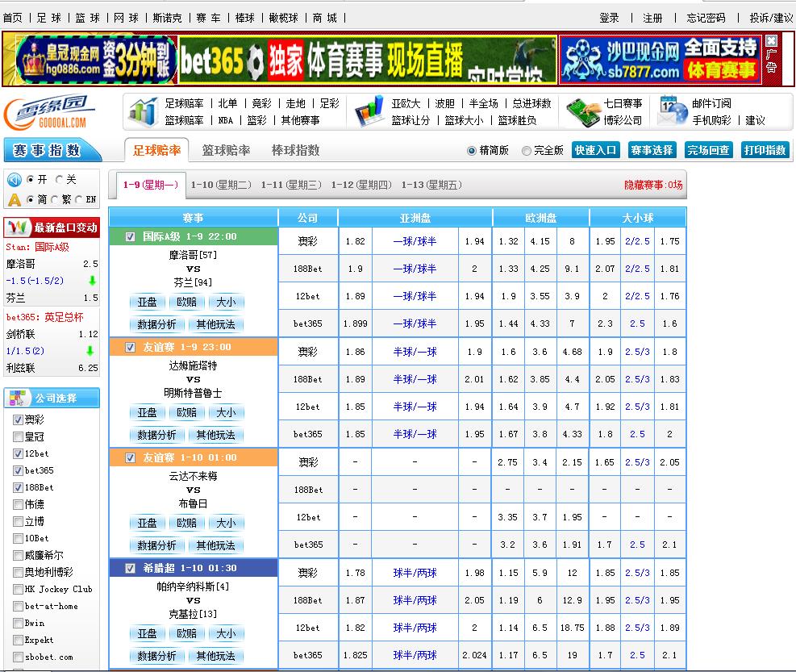Screen dimensions: 796x672
Task: Click the 注册 register link
Action: click(652, 19)
